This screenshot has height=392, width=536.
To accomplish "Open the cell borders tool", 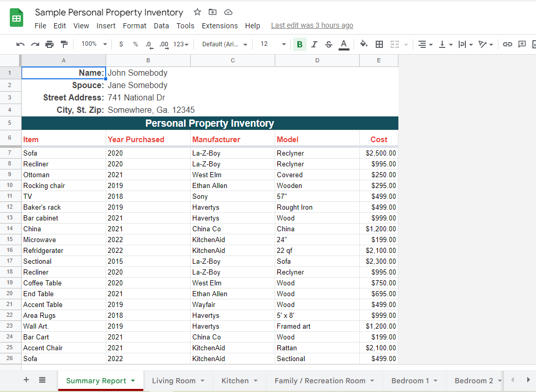I will [379, 44].
